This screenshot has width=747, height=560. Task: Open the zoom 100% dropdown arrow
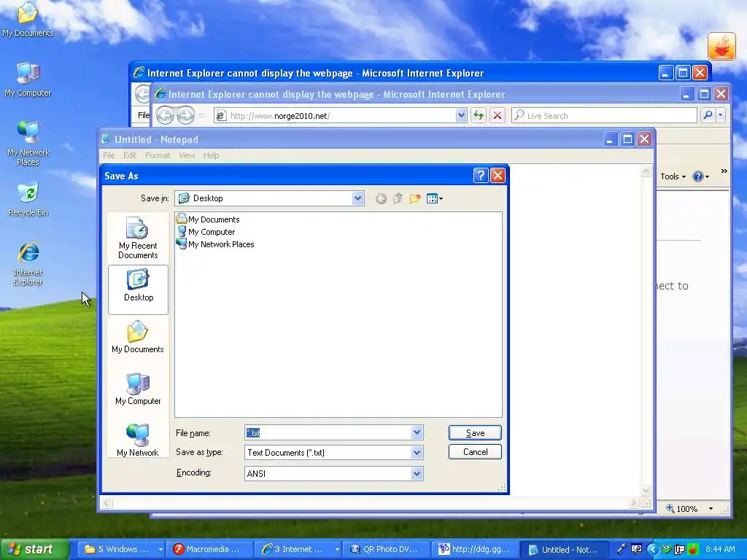click(x=711, y=508)
